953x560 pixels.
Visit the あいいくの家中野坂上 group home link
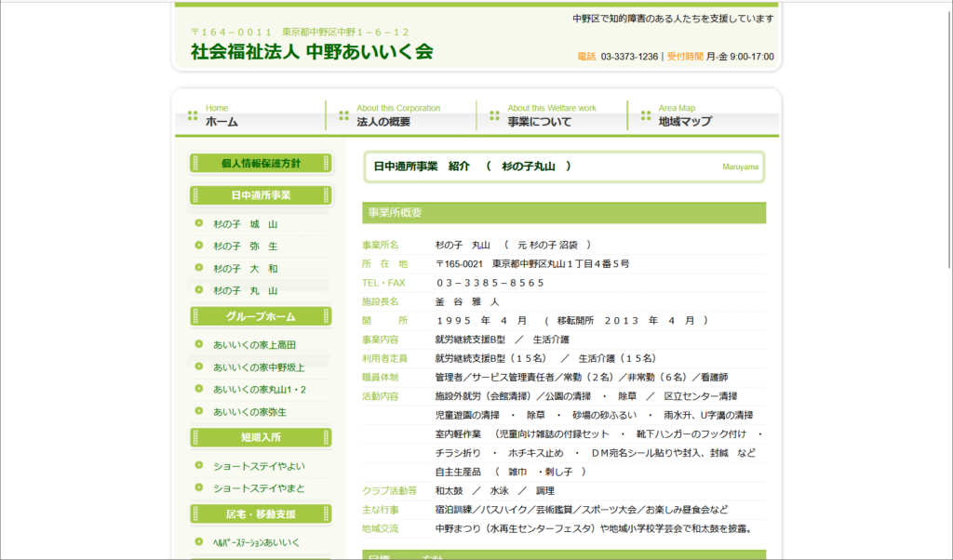click(x=259, y=367)
